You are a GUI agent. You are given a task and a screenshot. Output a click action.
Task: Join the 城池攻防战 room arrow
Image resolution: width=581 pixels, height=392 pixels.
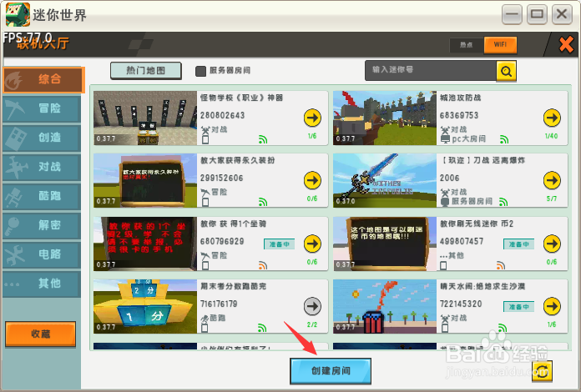[552, 118]
